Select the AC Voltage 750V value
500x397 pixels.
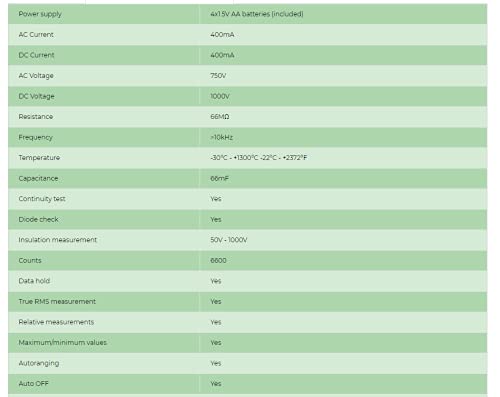pyautogui.click(x=218, y=76)
